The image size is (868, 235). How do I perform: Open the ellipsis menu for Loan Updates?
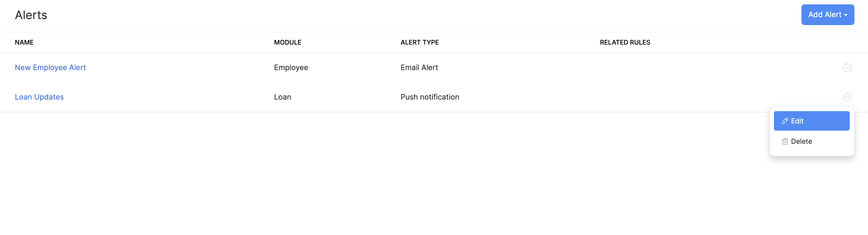[848, 97]
